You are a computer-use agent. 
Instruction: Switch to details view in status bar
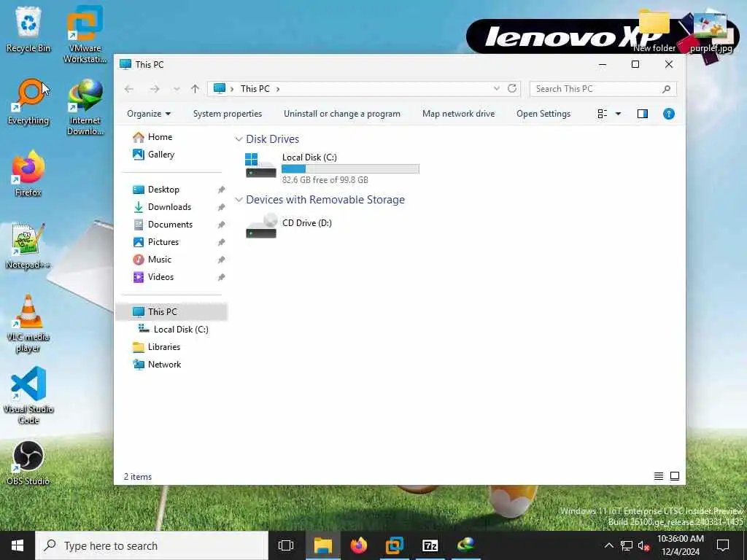[659, 476]
